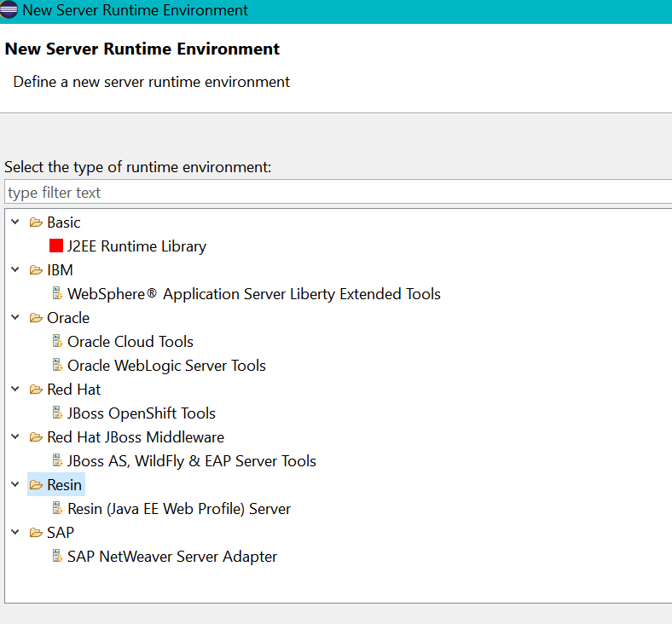
Task: Click the WebSphere Liberty server icon
Action: tap(57, 293)
